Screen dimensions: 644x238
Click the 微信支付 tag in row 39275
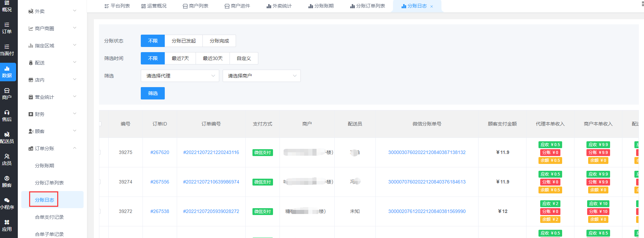coord(263,153)
